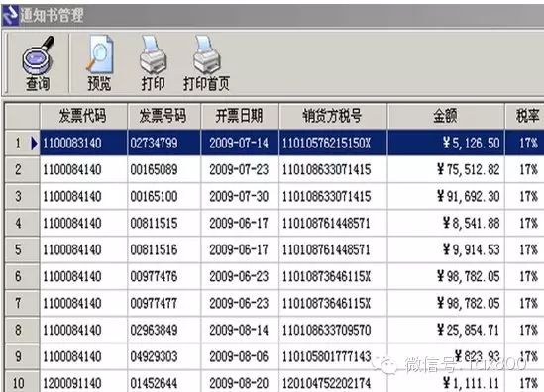Sort by 发票代码 column header
Image resolution: width=544 pixels, height=392 pixels.
(83, 116)
